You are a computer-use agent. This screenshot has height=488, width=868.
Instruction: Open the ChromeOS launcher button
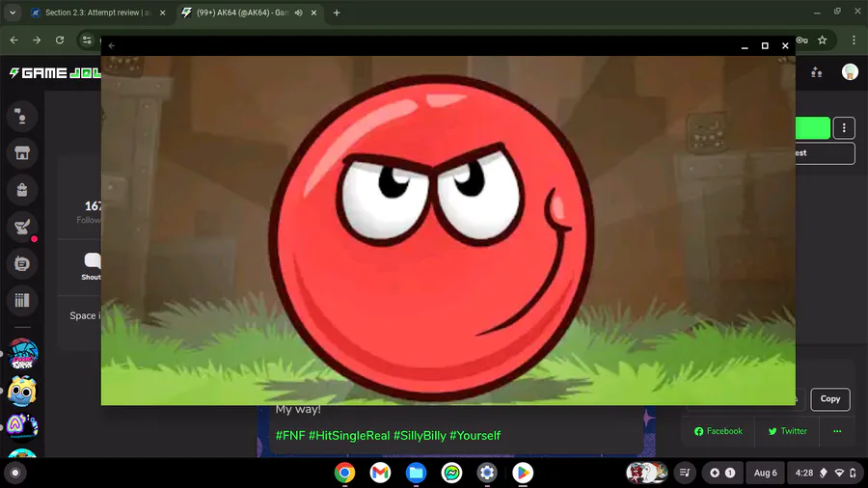click(14, 474)
